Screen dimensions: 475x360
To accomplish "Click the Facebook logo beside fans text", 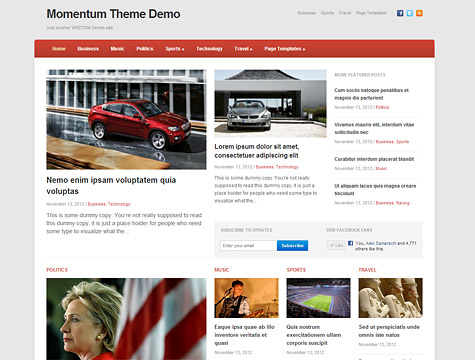I will click(350, 243).
